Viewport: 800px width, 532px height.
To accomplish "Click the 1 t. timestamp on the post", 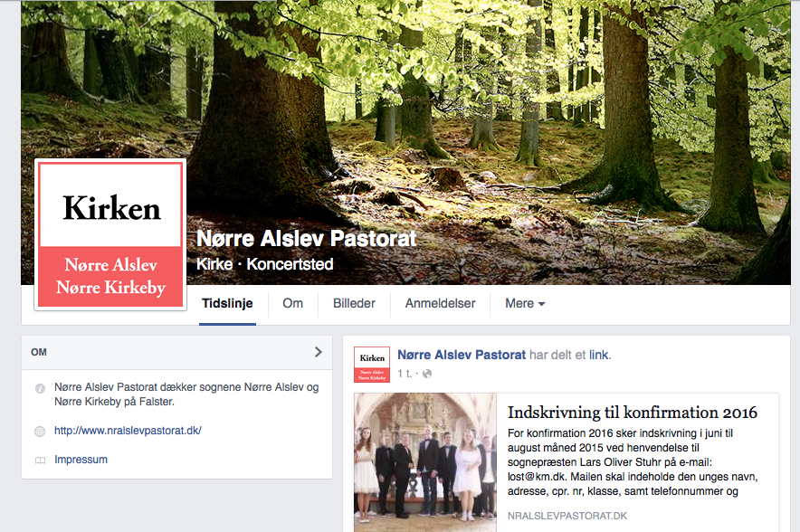I will click(x=405, y=374).
